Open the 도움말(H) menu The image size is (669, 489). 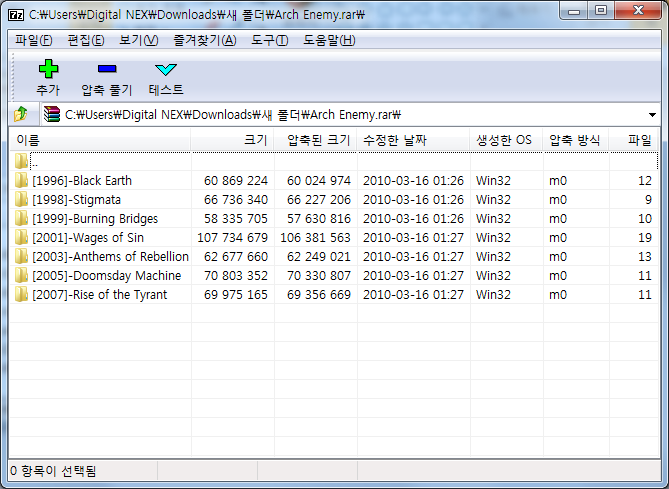click(x=329, y=41)
